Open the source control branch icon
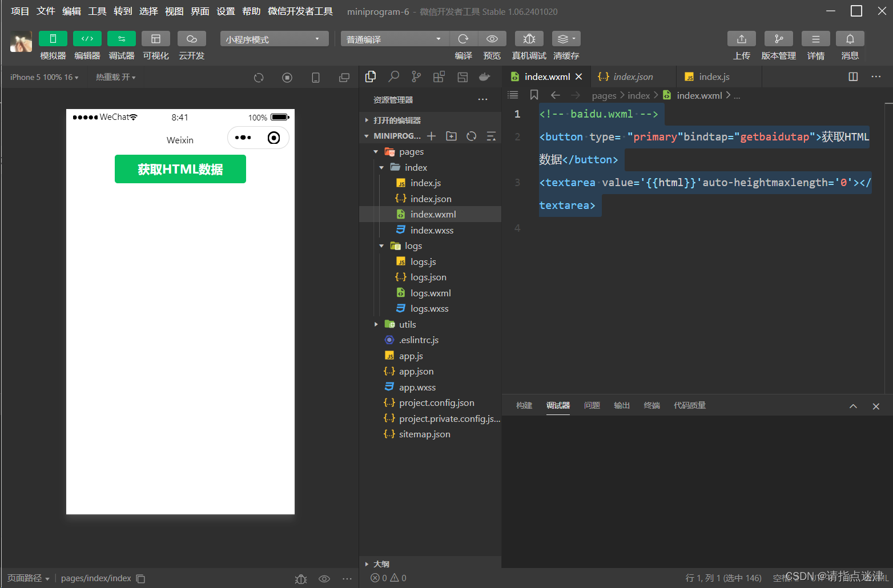893x588 pixels. pos(416,76)
